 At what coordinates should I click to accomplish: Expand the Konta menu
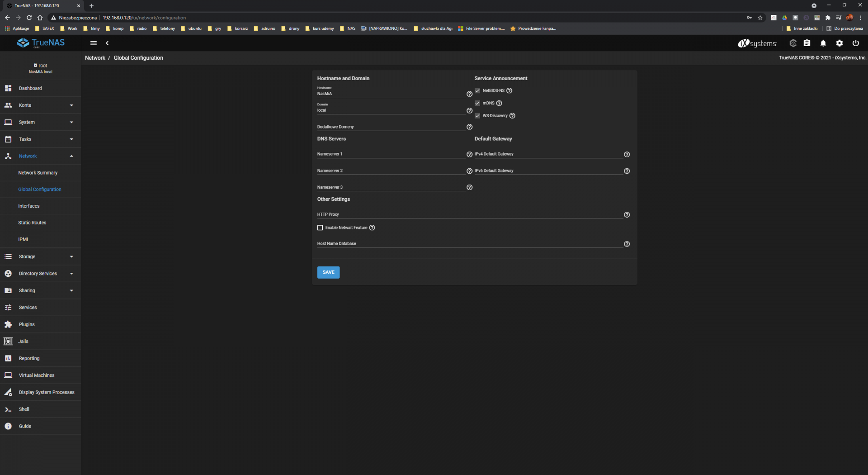coord(41,105)
